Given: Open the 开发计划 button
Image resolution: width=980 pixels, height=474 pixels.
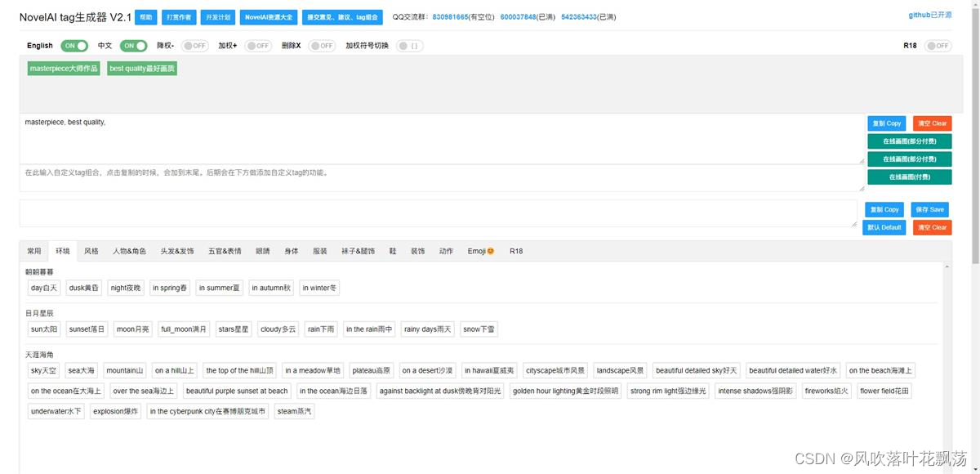Looking at the screenshot, I should pos(218,16).
